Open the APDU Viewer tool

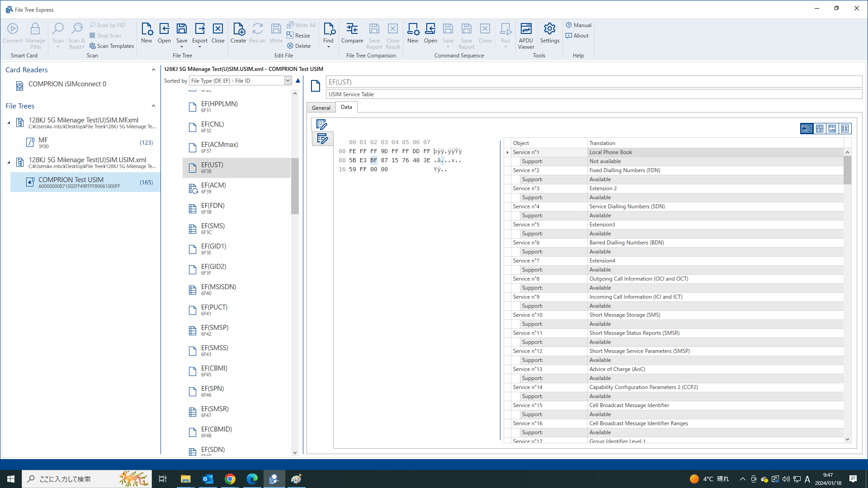point(526,35)
